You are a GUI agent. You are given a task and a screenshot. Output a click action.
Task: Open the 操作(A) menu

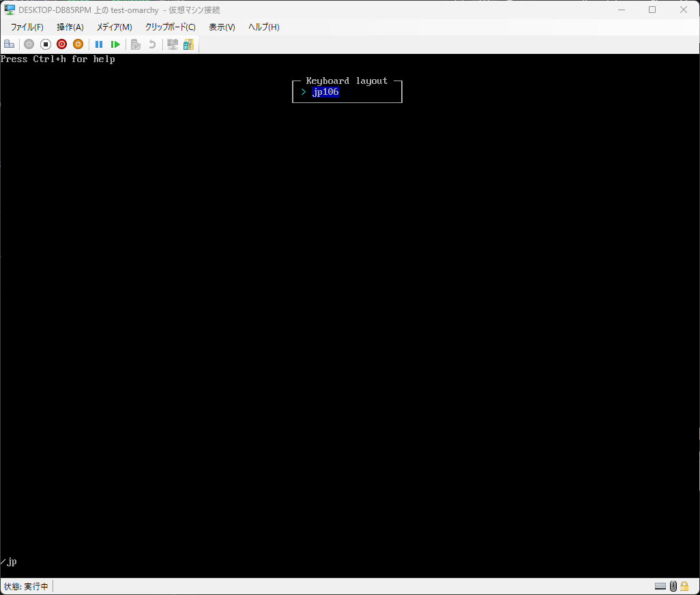[70, 27]
